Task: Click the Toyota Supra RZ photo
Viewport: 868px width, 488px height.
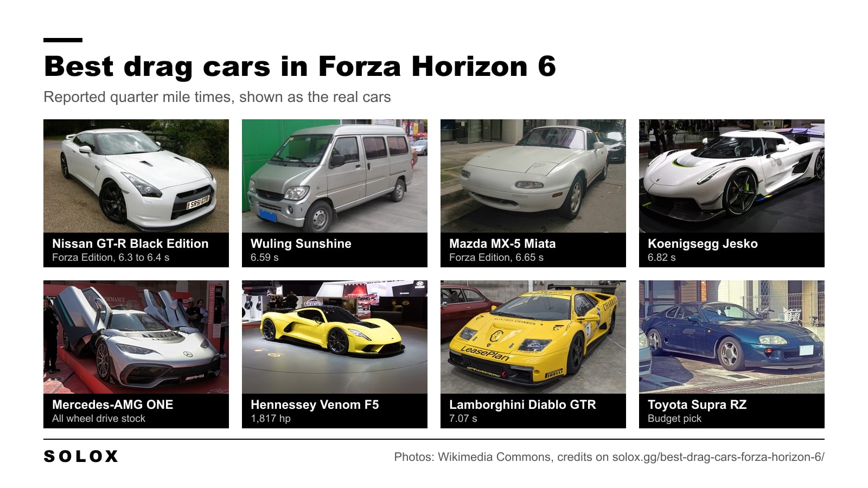Action: pos(732,337)
